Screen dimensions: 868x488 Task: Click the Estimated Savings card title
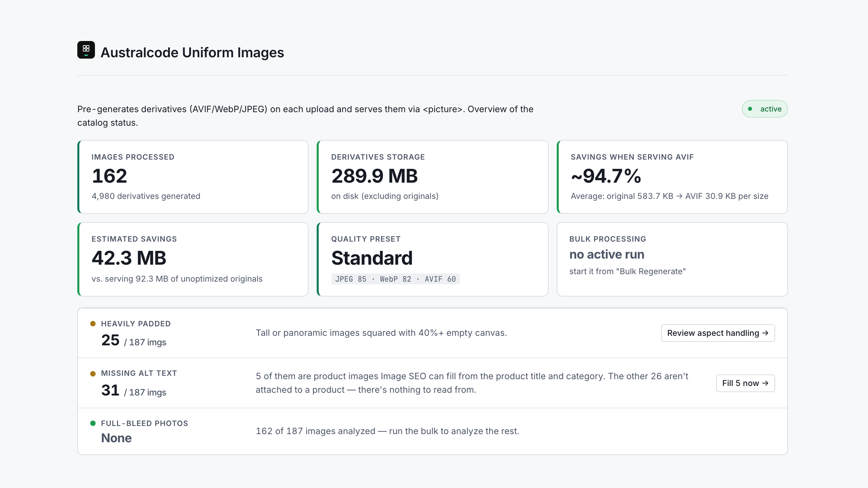click(x=134, y=239)
